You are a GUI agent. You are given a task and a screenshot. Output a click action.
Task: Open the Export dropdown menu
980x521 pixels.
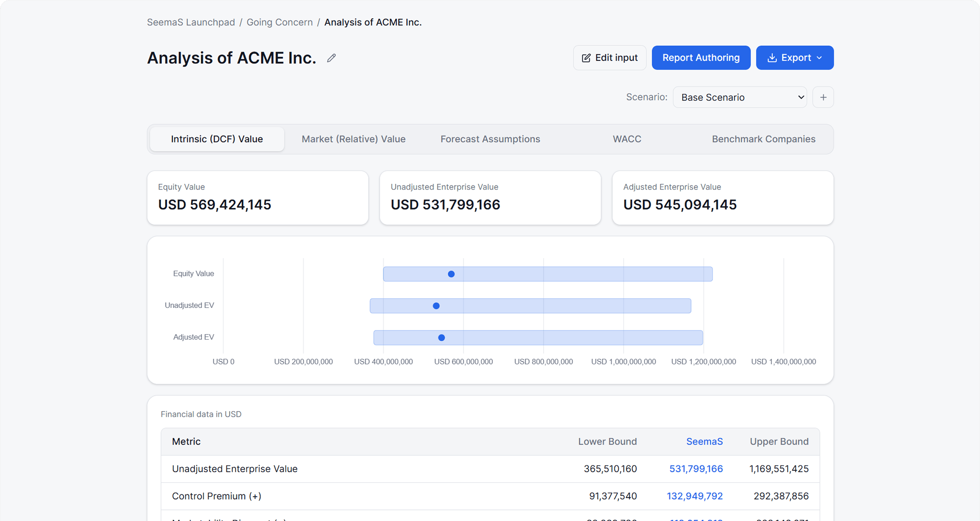point(795,58)
